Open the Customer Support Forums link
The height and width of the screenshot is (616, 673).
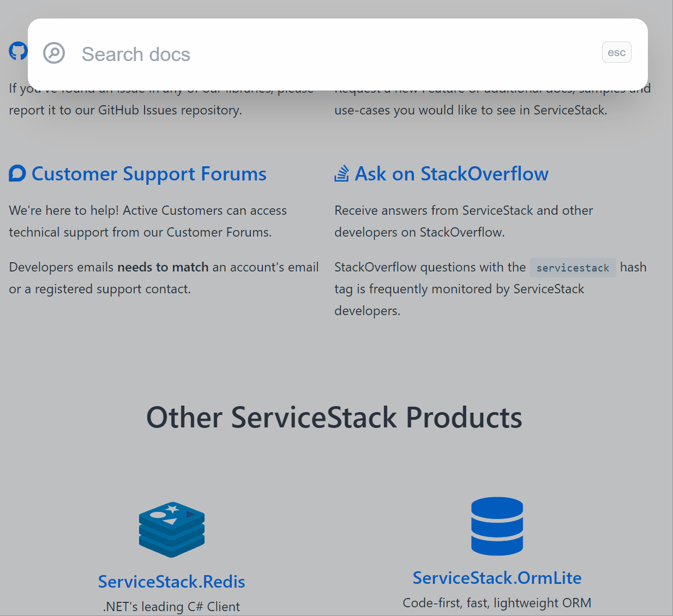coord(149,174)
